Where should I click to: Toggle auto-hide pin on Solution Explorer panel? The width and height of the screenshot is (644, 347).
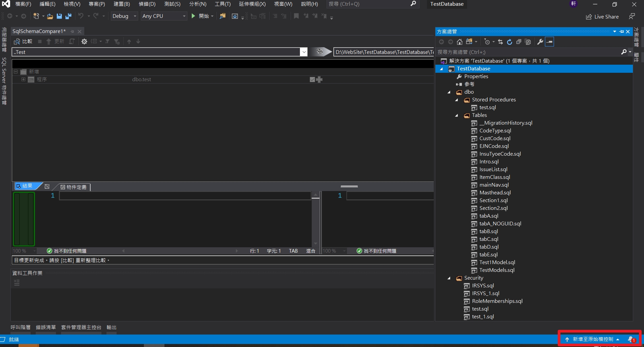click(x=622, y=31)
